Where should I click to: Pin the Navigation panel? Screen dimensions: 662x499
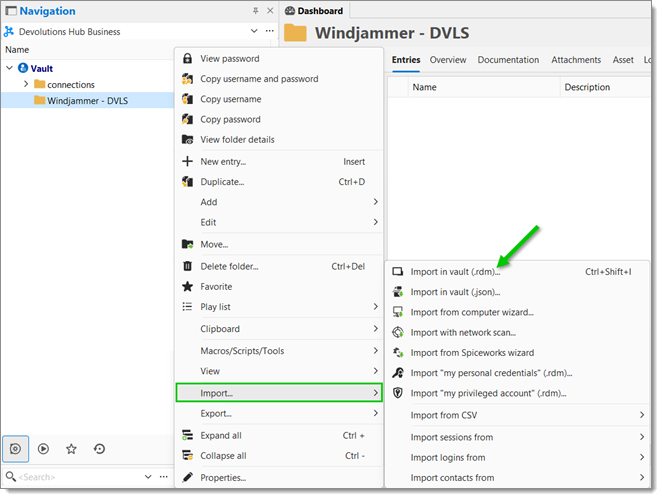255,11
